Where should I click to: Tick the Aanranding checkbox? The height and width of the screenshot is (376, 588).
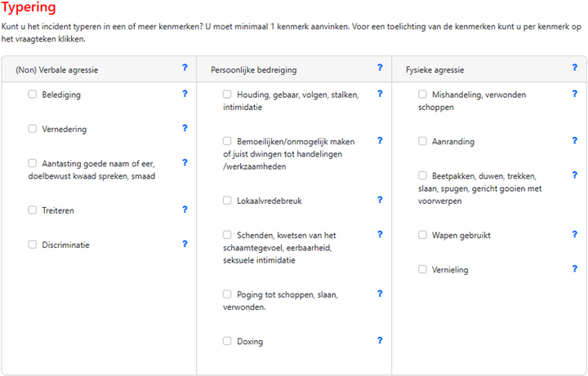click(423, 141)
